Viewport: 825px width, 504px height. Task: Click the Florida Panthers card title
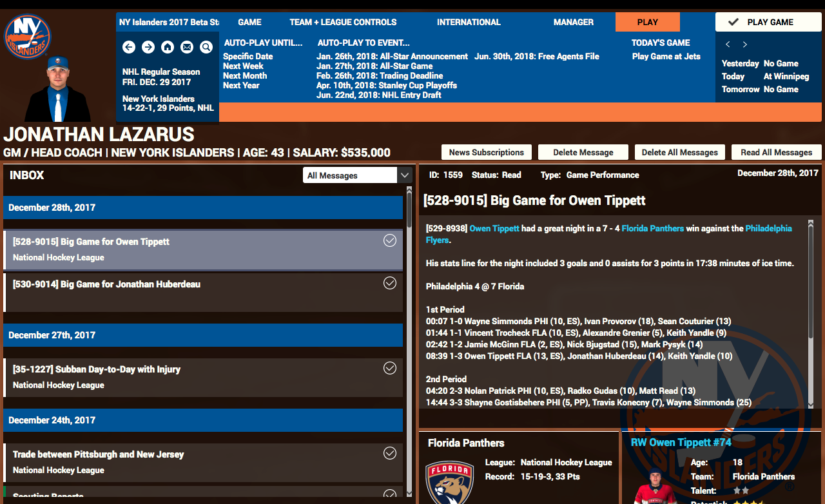466,443
